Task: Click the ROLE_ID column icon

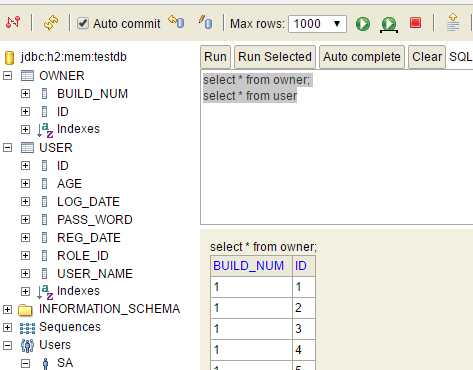Action: coord(44,256)
